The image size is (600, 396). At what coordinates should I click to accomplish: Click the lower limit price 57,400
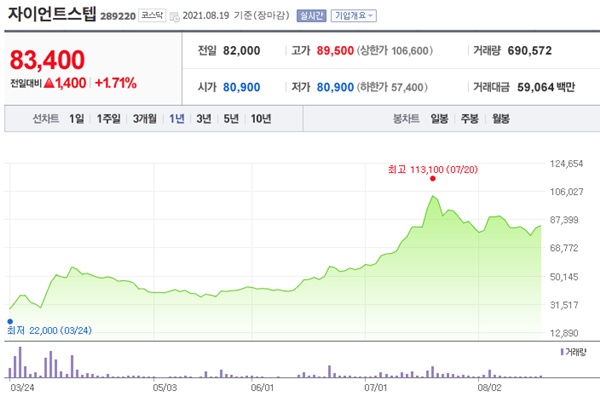pos(408,87)
